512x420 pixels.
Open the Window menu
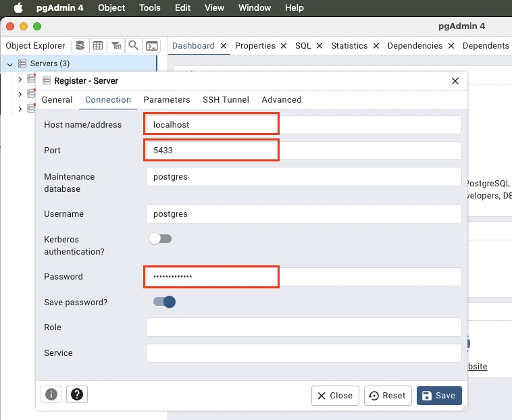coord(255,8)
